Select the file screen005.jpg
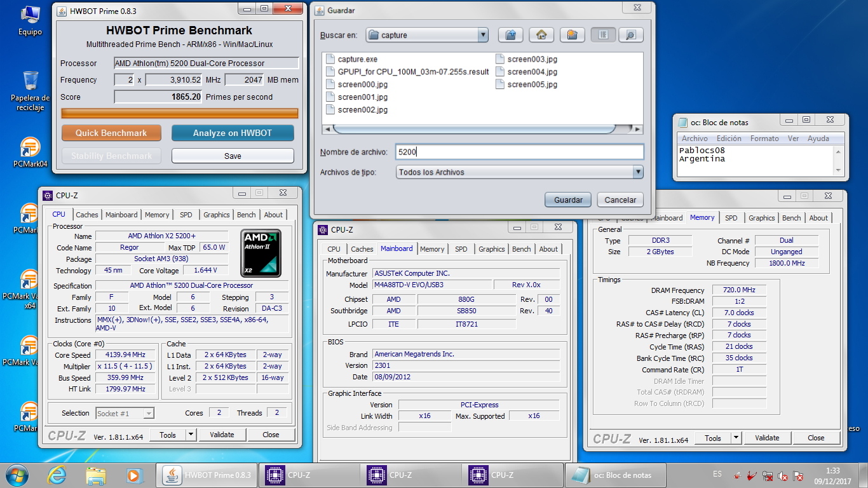Image resolution: width=868 pixels, height=488 pixels. coord(526,85)
